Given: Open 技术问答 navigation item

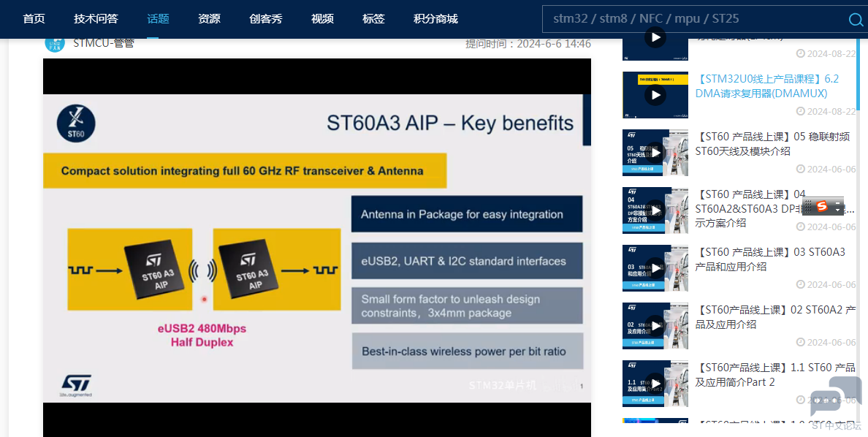Looking at the screenshot, I should tap(96, 19).
